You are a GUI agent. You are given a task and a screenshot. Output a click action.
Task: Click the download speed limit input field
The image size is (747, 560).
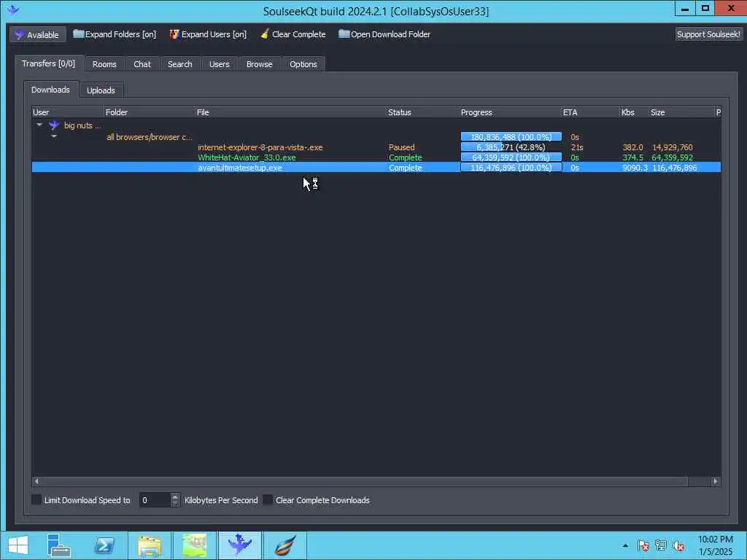pos(155,500)
